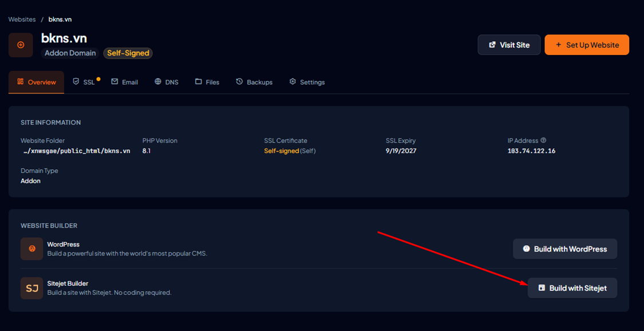
Task: Click the Sitejet Builder title text
Action: coord(68,284)
